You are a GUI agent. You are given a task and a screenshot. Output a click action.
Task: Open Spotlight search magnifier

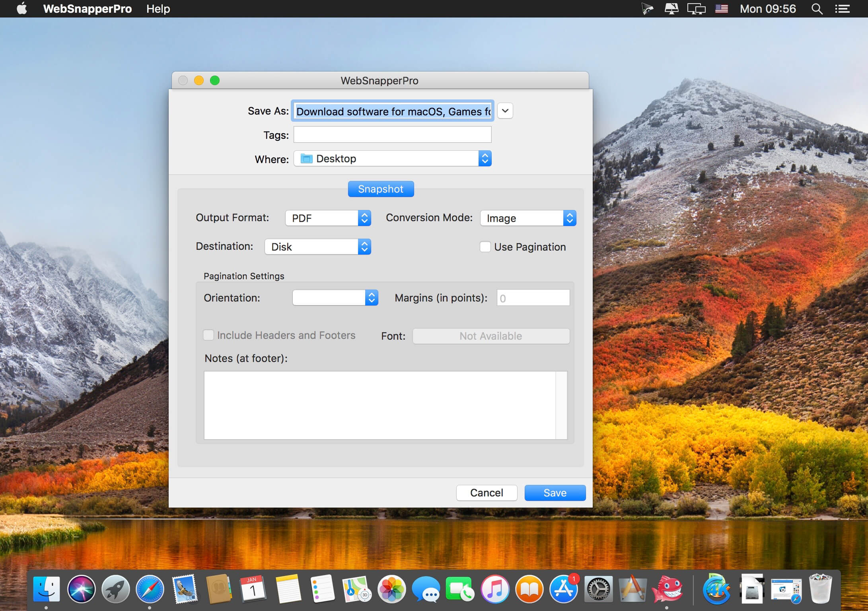(x=817, y=9)
